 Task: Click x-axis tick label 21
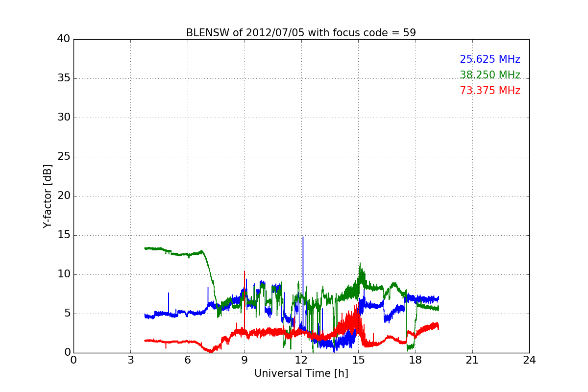[x=472, y=360]
